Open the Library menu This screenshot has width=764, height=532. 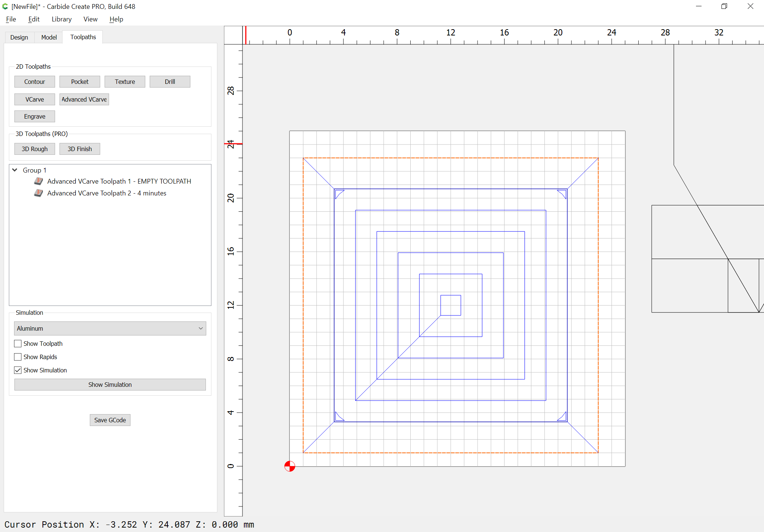pos(62,19)
